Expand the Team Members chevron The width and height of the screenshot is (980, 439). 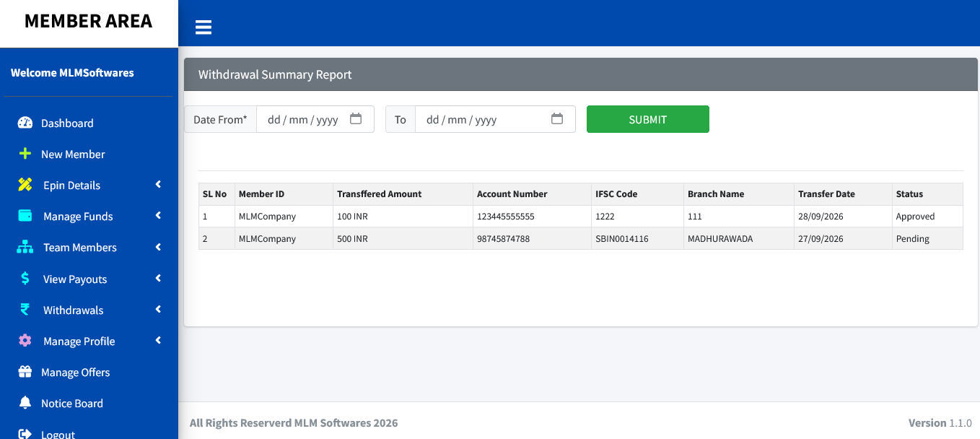158,247
